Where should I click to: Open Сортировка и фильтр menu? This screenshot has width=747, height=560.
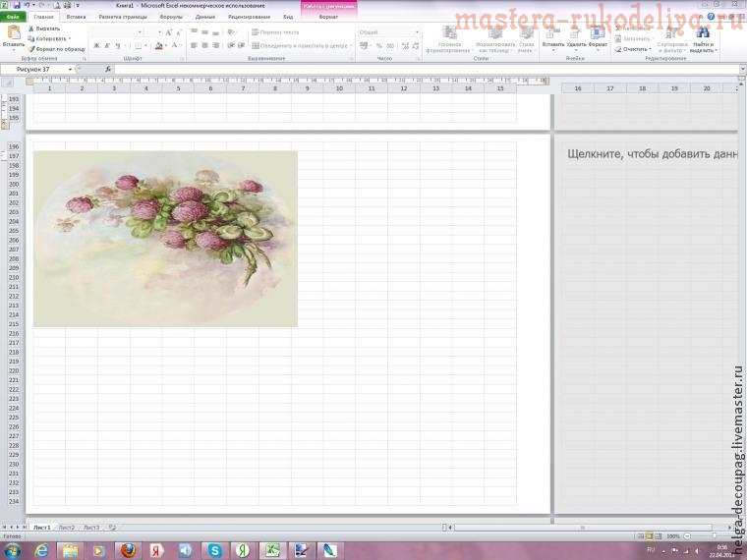tap(672, 39)
